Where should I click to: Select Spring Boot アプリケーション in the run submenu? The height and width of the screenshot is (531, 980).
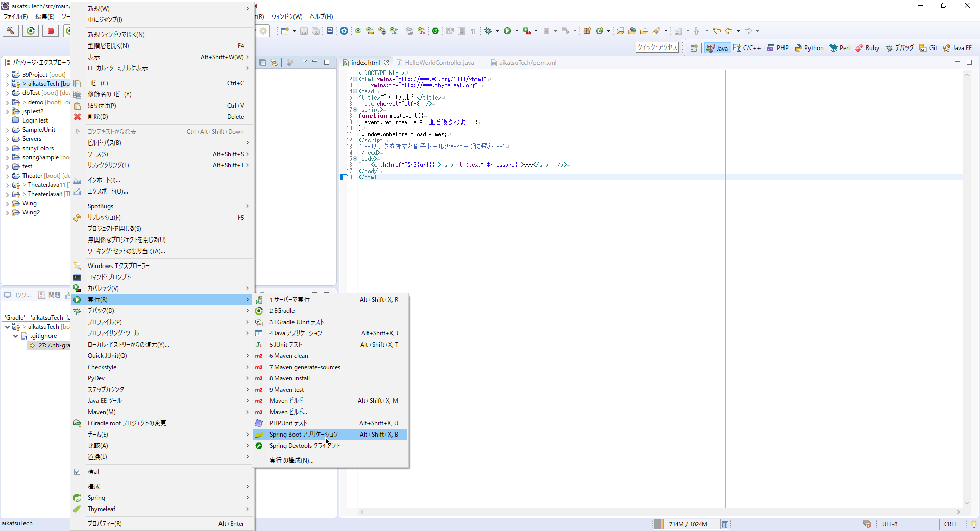(x=330, y=435)
